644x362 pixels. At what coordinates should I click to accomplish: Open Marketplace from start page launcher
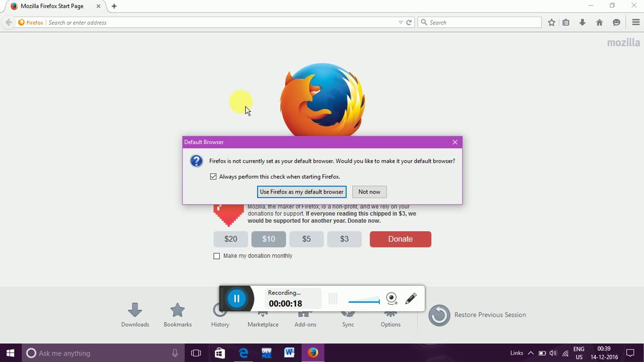[x=263, y=320]
